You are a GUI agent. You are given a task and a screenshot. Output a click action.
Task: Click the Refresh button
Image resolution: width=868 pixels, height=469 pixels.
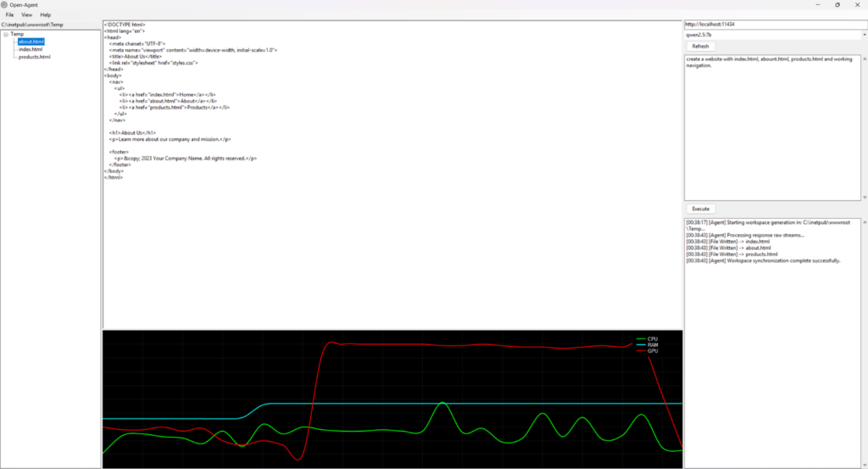point(700,47)
